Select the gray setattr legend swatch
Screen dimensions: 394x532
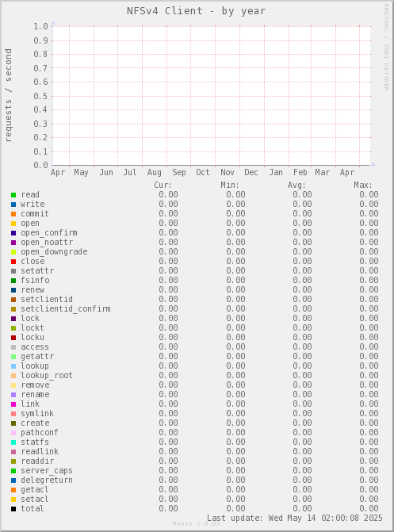click(13, 271)
